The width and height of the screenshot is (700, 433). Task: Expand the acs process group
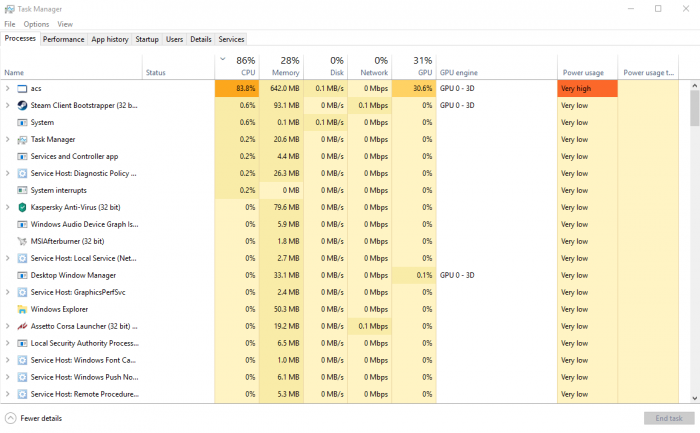8,89
